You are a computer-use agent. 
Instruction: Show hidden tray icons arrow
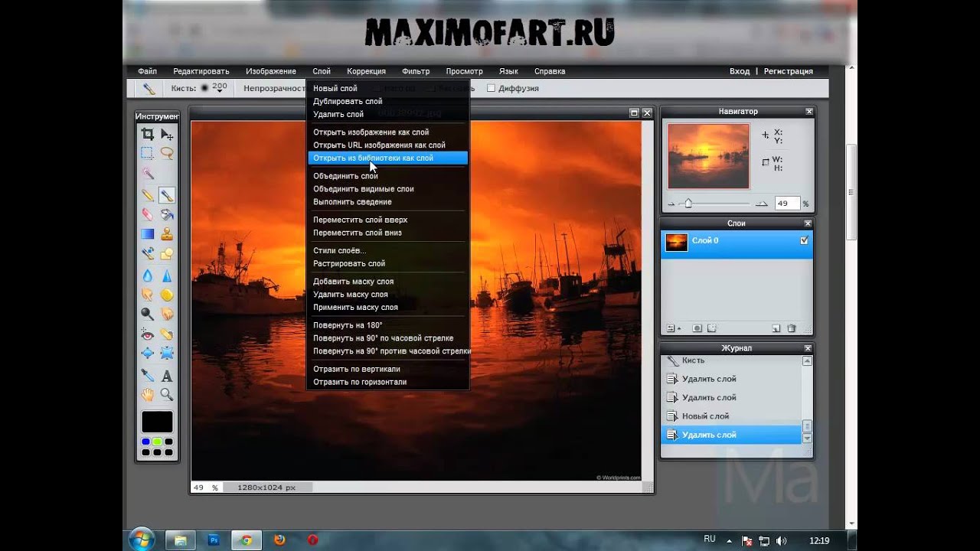coord(729,540)
